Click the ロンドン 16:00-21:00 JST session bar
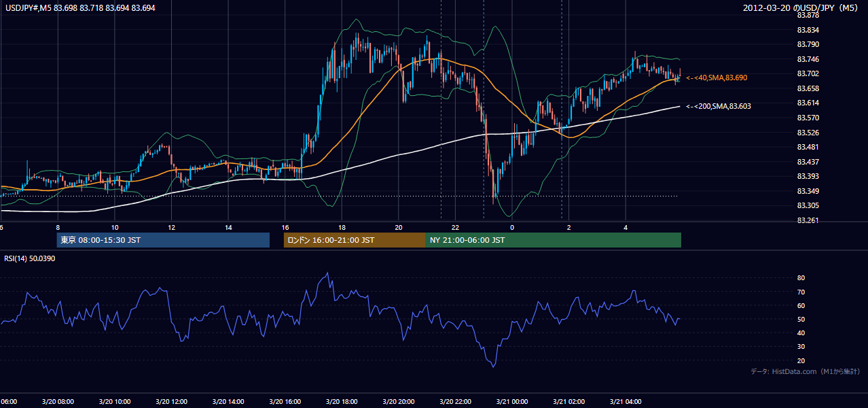868x408 pixels. 355,240
